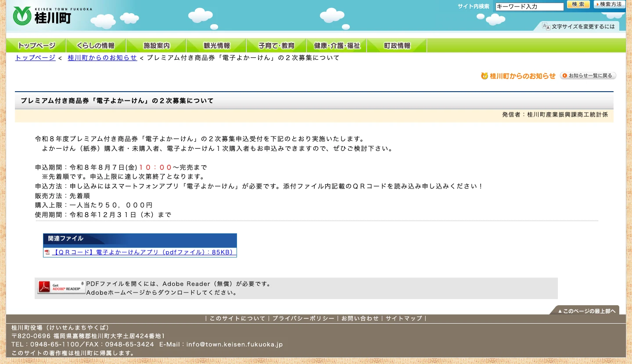Focus the キーワード入力 search field
The image size is (632, 364).
529,7
